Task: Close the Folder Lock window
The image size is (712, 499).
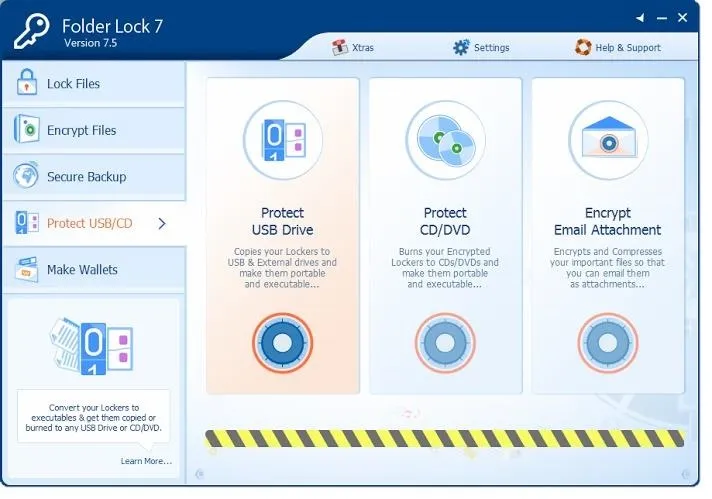Action: [x=682, y=18]
